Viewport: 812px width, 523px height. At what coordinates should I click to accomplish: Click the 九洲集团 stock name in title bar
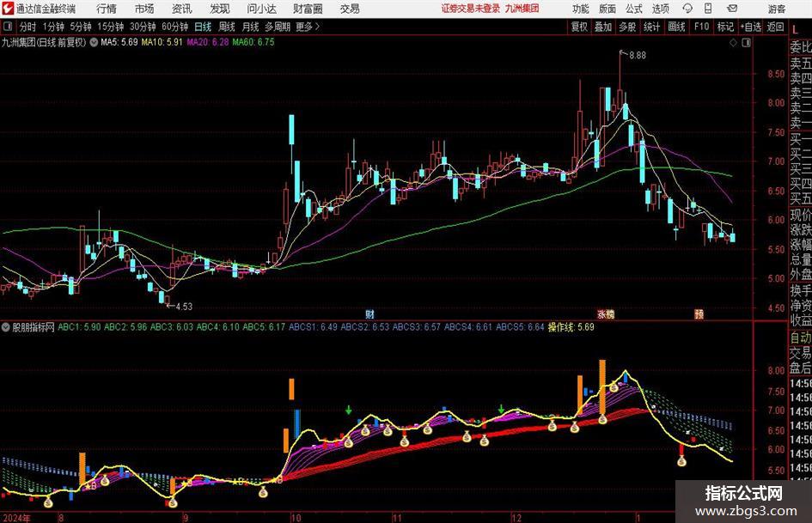pos(522,9)
